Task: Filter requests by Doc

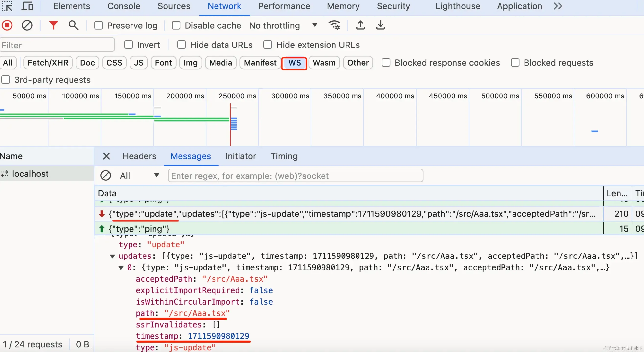Action: tap(87, 62)
